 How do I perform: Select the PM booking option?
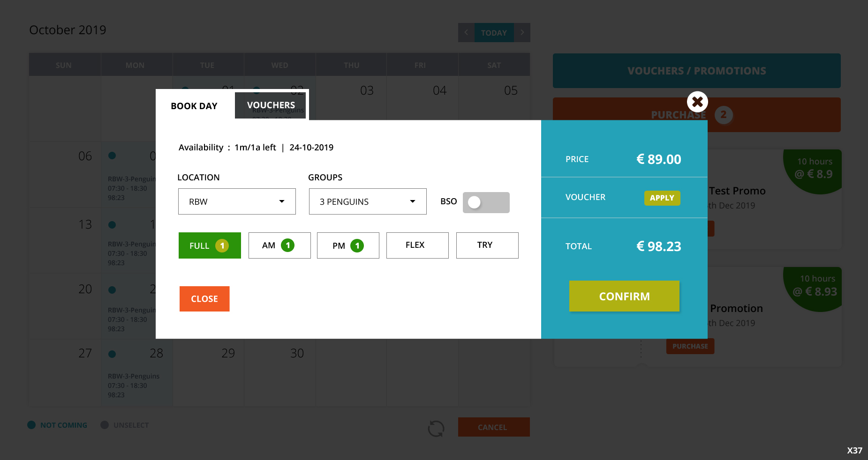tap(348, 245)
